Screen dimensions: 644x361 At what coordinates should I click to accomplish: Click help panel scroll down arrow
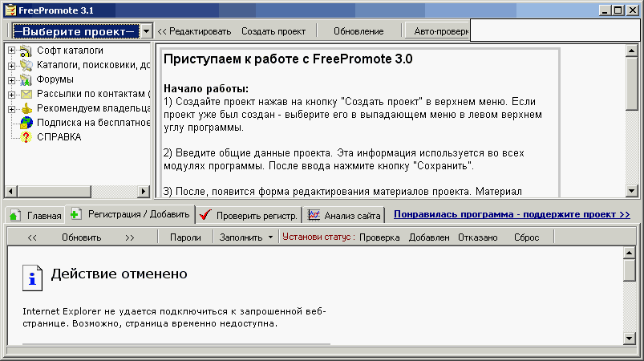click(x=631, y=191)
